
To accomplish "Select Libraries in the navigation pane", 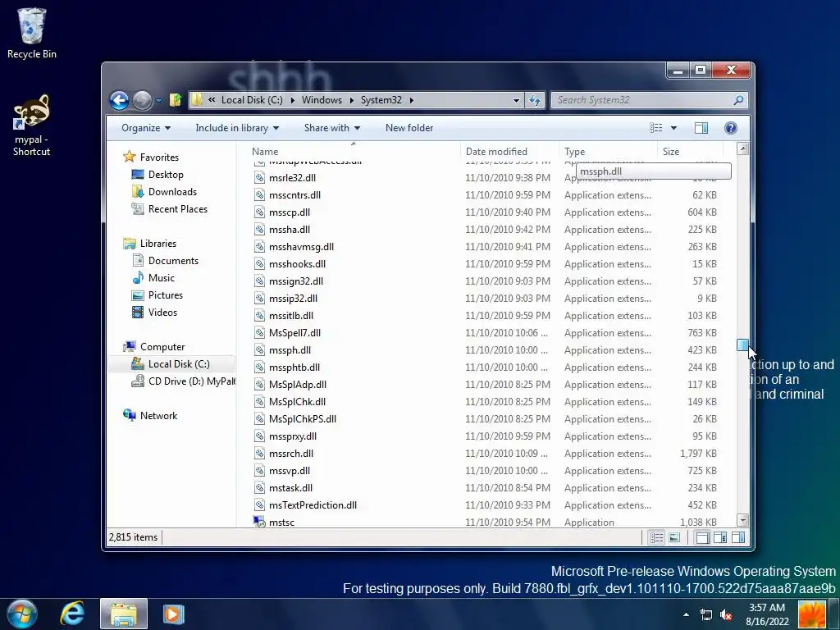I will (x=150, y=243).
